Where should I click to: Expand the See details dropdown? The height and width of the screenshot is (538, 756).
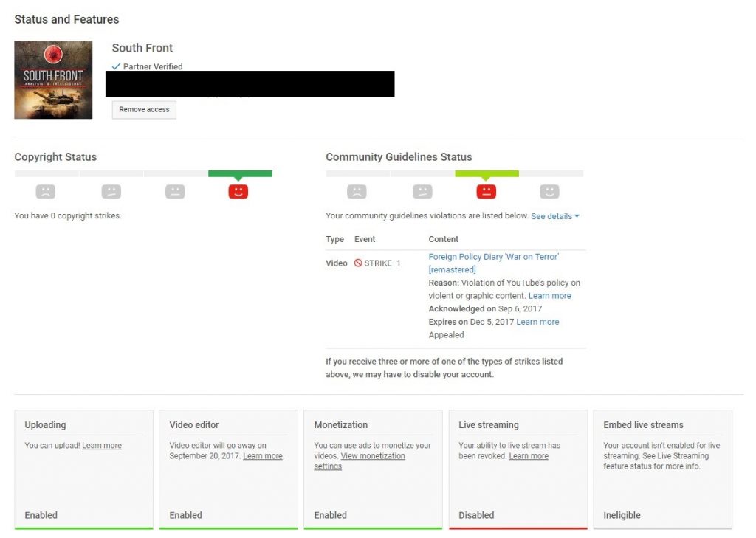coord(555,216)
